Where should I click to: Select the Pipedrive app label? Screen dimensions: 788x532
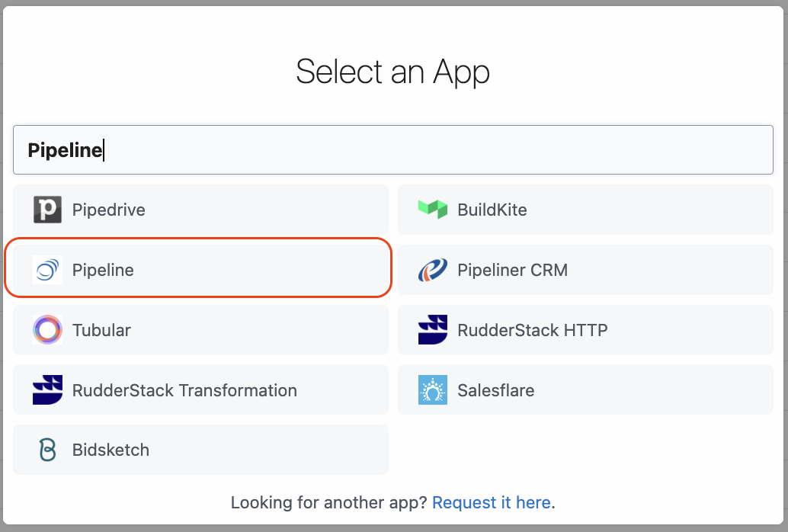(108, 210)
